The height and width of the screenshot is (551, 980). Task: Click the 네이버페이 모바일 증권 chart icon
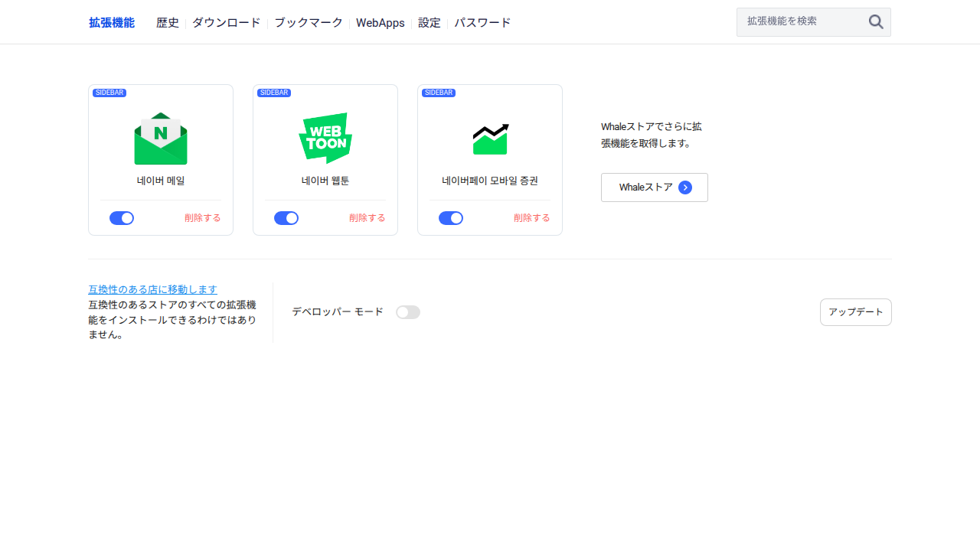coord(490,139)
